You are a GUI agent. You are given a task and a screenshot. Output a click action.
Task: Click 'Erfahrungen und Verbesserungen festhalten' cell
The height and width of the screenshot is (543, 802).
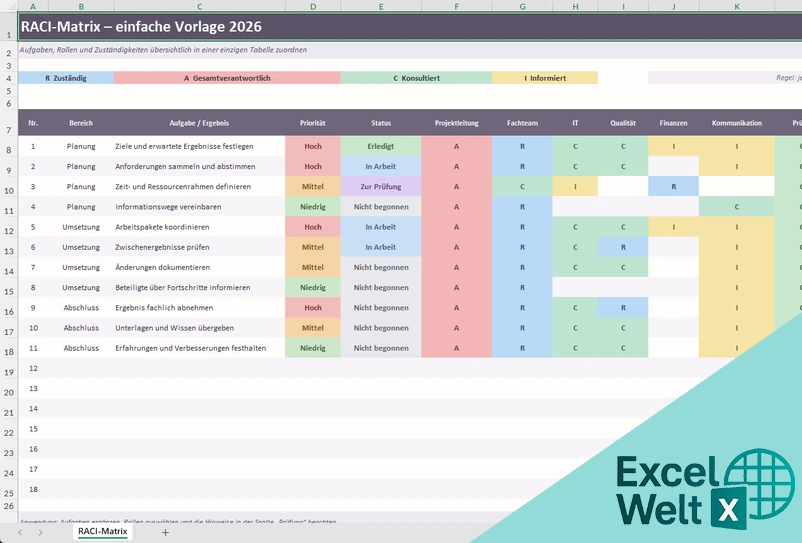tap(199, 348)
